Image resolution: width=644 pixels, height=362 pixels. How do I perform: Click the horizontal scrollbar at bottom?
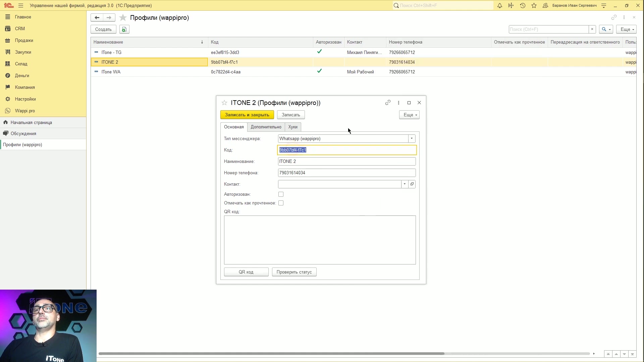pos(271,354)
